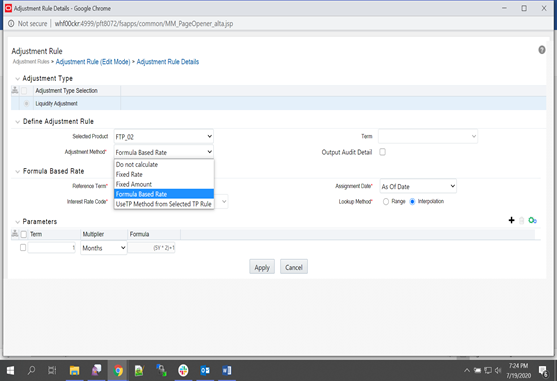Open Word from taskbar
The width and height of the screenshot is (557, 381).
click(227, 371)
